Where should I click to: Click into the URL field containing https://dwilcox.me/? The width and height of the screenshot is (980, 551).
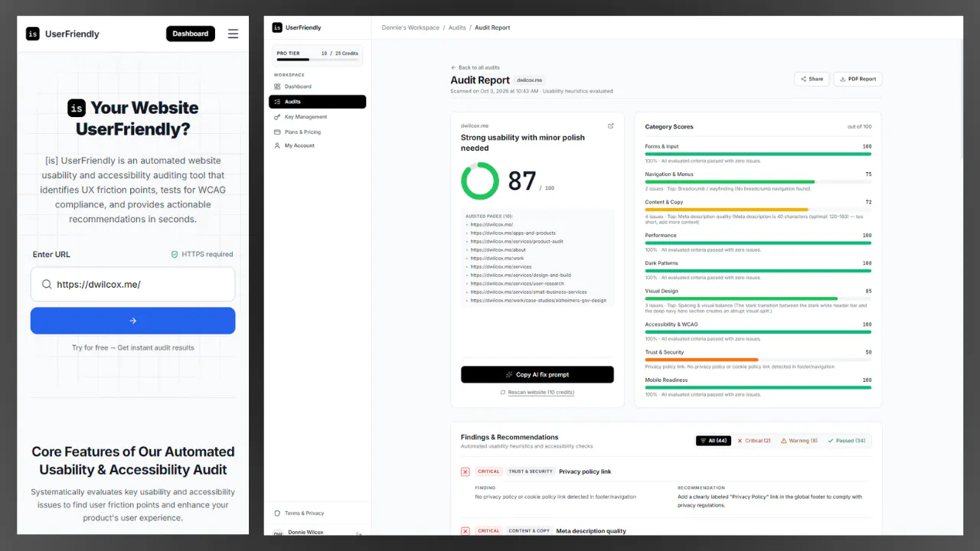point(132,284)
